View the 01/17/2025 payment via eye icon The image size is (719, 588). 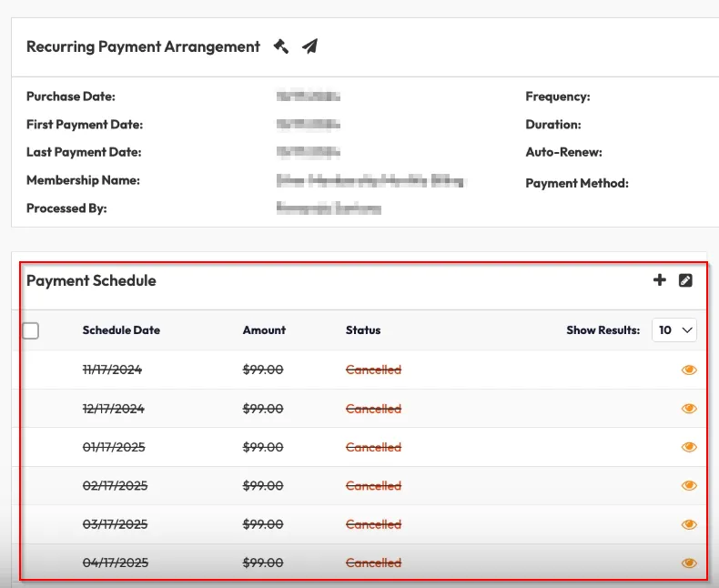(689, 447)
